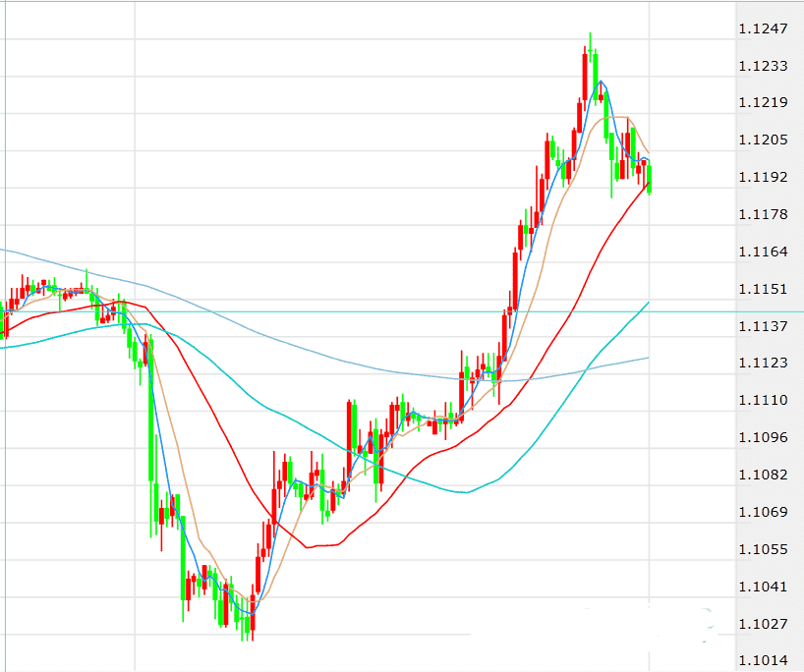This screenshot has height=672, width=804.
Task: Pick the 1.1110 price axis label
Action: tap(764, 400)
